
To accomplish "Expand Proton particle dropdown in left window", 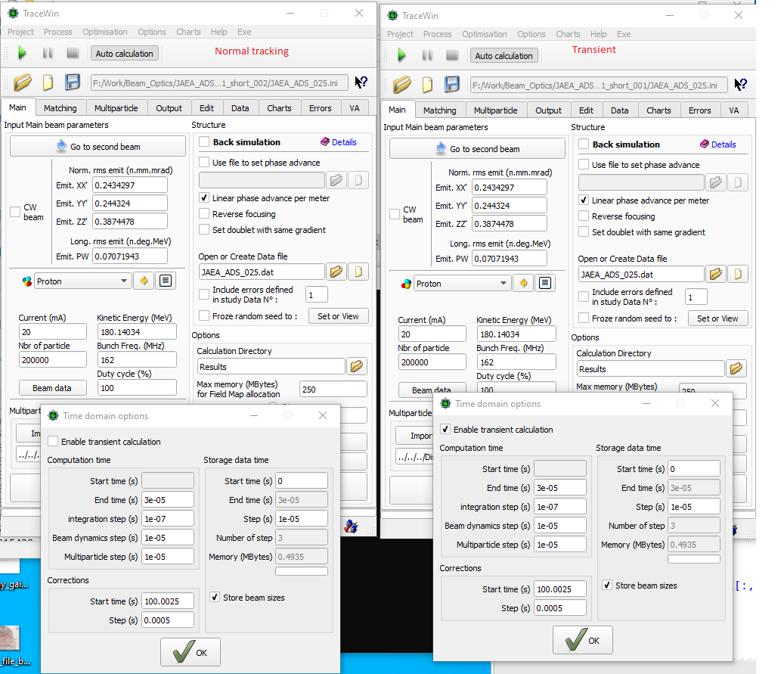I will pos(123,281).
